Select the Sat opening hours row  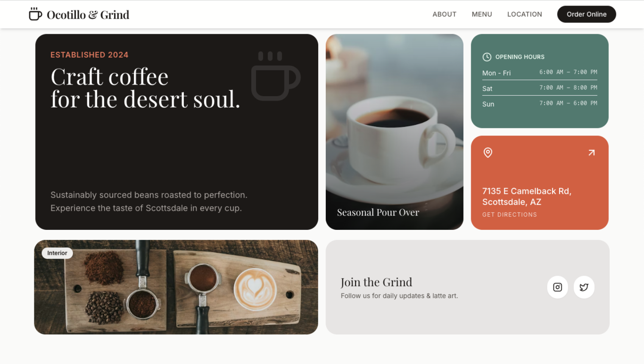[540, 88]
